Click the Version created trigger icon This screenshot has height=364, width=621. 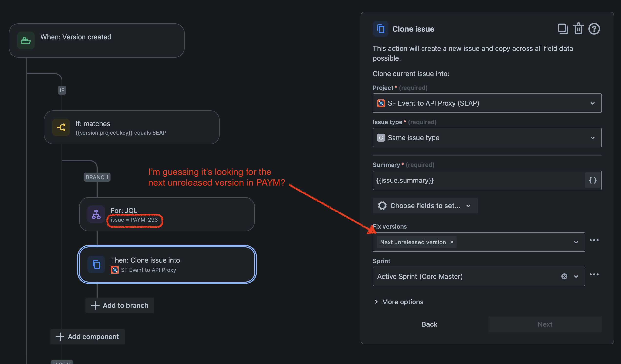pyautogui.click(x=26, y=41)
